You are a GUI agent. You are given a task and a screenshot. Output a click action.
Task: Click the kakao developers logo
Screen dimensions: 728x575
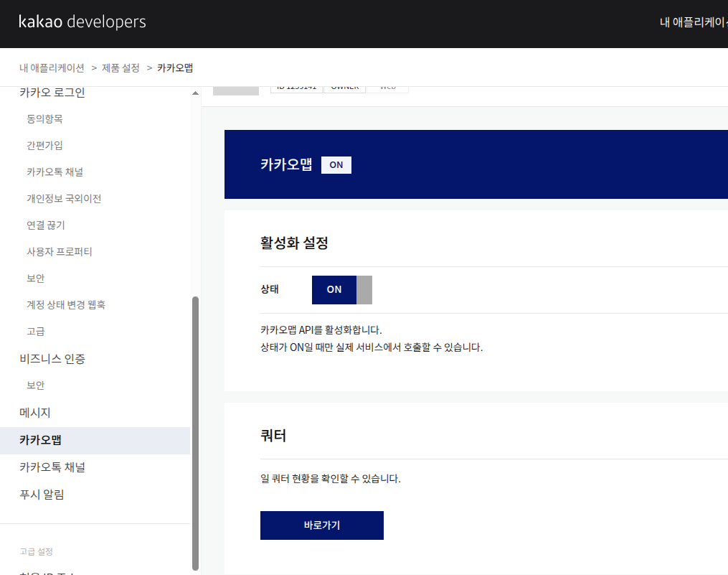(82, 22)
